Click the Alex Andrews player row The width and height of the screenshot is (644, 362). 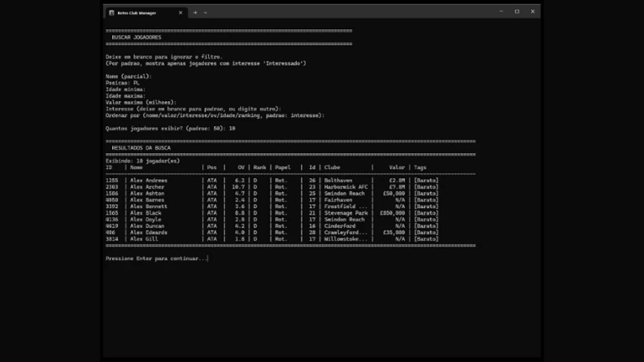click(x=272, y=180)
